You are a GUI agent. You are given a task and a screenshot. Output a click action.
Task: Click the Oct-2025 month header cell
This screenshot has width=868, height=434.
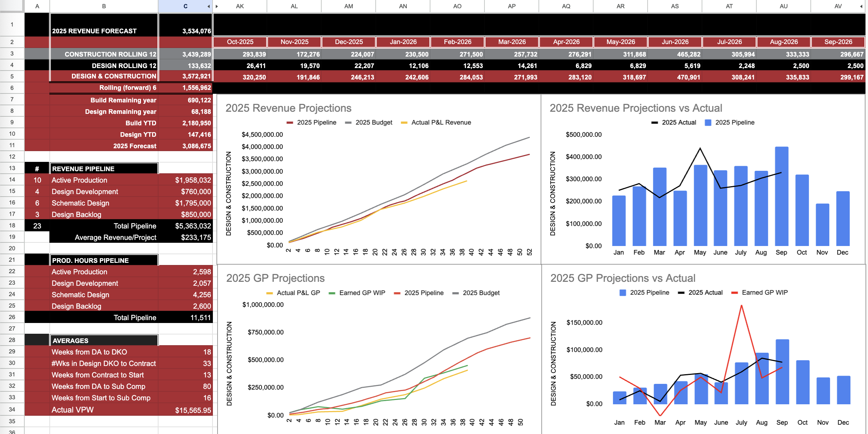coord(240,42)
